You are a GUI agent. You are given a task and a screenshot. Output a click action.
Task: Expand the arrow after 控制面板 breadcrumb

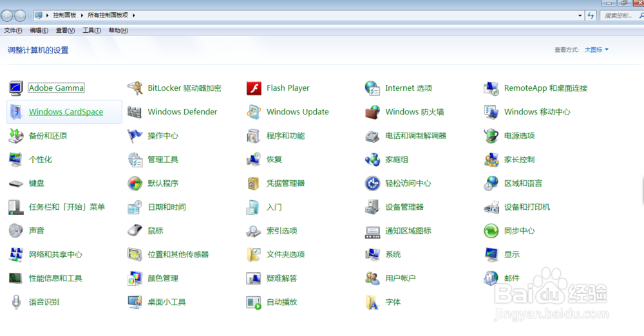82,15
